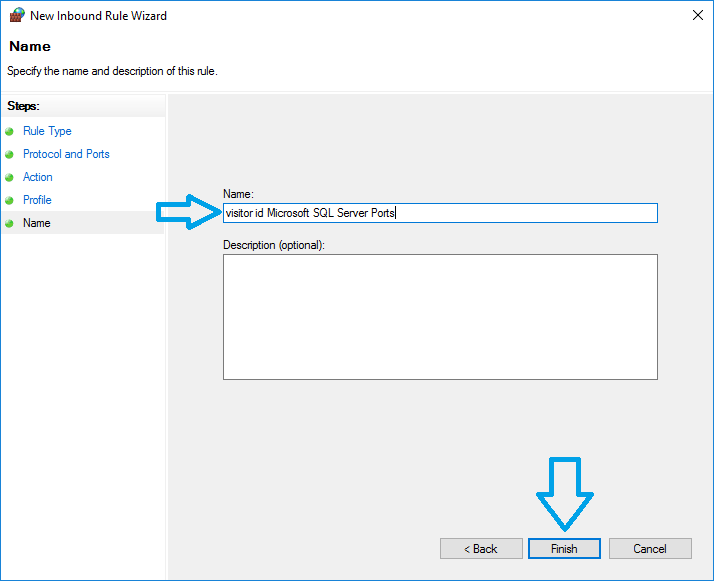Cancel the New Inbound Rule Wizard
This screenshot has width=714, height=581.
coord(650,549)
